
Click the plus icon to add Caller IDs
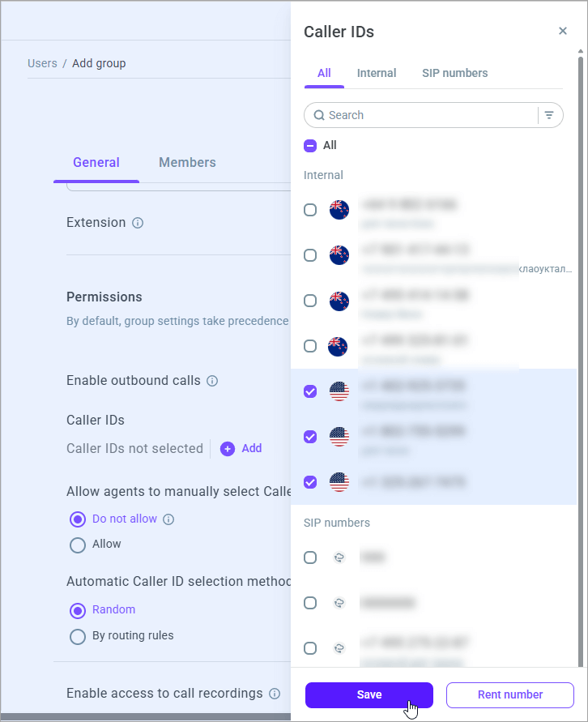tap(228, 448)
